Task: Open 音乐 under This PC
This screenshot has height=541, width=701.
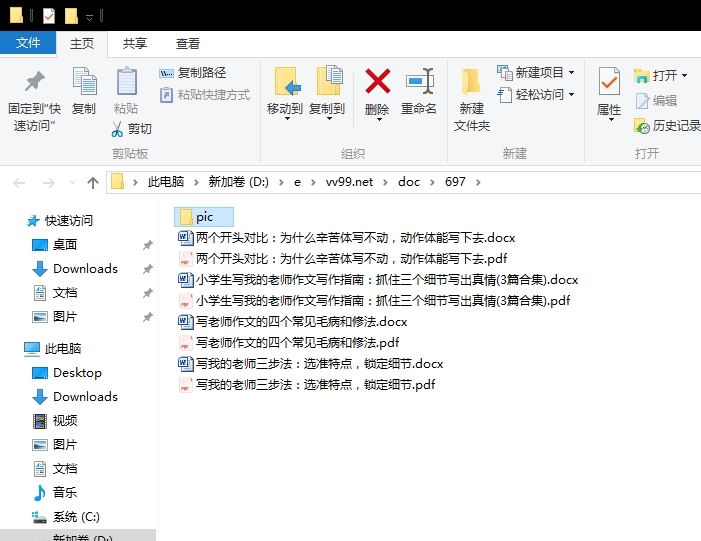Action: [65, 493]
